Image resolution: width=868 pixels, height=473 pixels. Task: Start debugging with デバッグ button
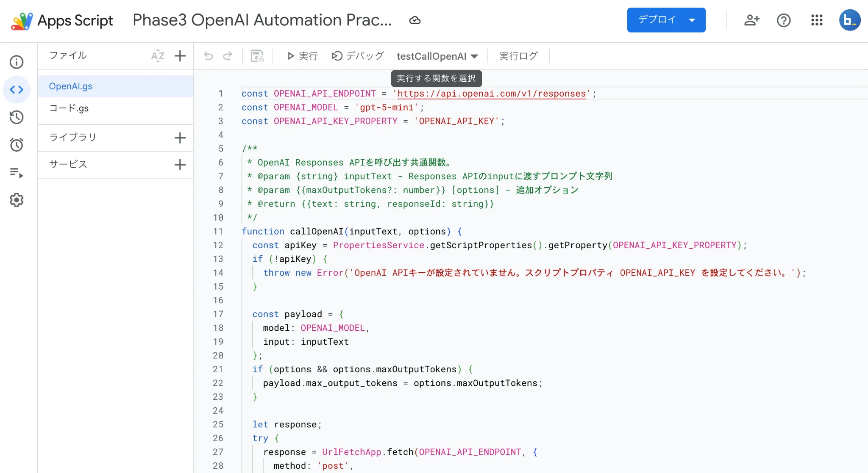point(358,56)
